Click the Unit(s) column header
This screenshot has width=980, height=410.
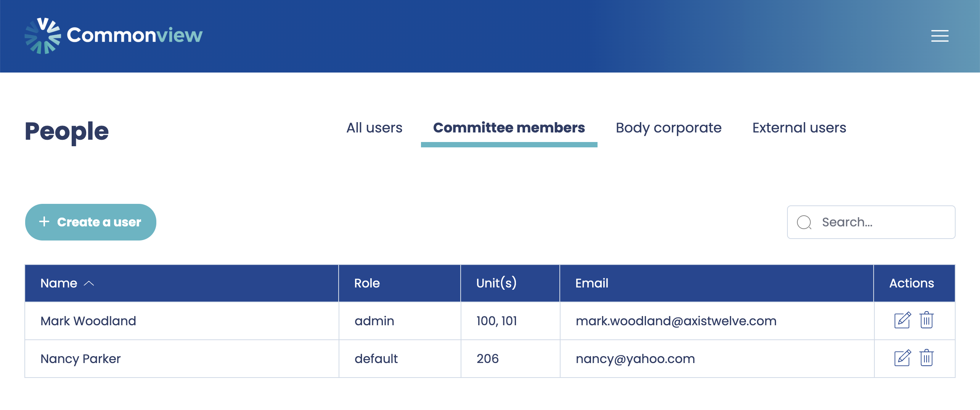tap(496, 283)
